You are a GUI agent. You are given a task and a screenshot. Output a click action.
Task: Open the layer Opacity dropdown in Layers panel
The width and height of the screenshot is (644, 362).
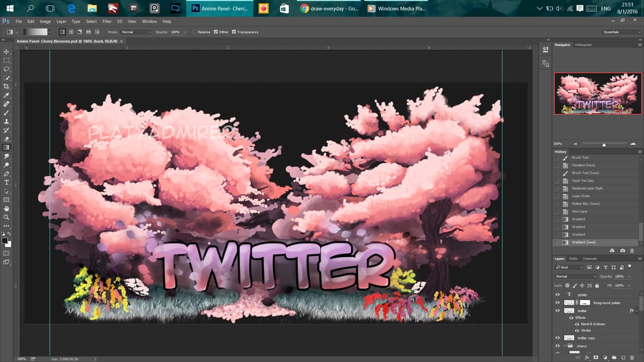tap(629, 276)
